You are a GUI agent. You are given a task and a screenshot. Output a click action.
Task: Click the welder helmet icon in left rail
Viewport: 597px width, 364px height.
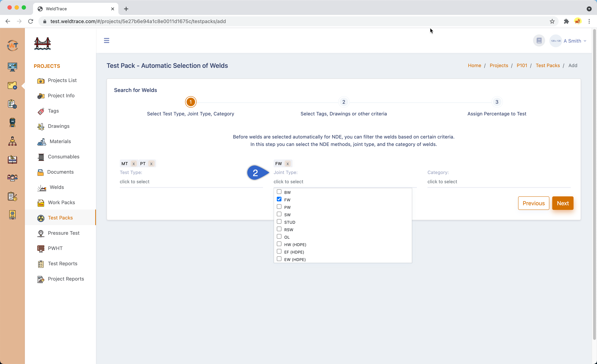pyautogui.click(x=12, y=123)
